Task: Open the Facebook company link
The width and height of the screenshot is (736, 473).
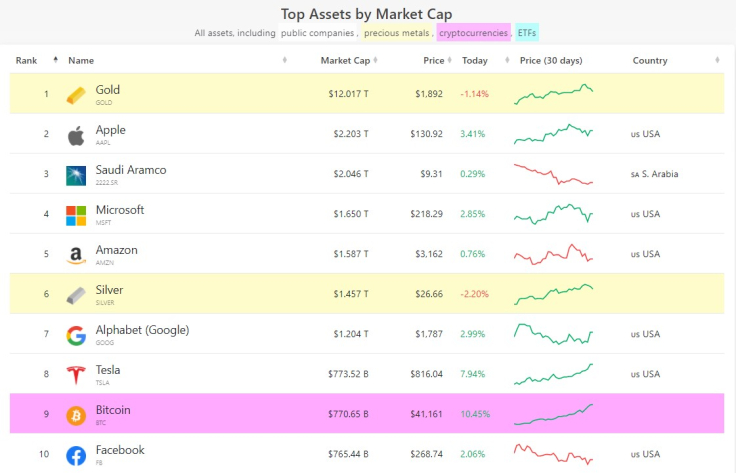Action: [120, 450]
